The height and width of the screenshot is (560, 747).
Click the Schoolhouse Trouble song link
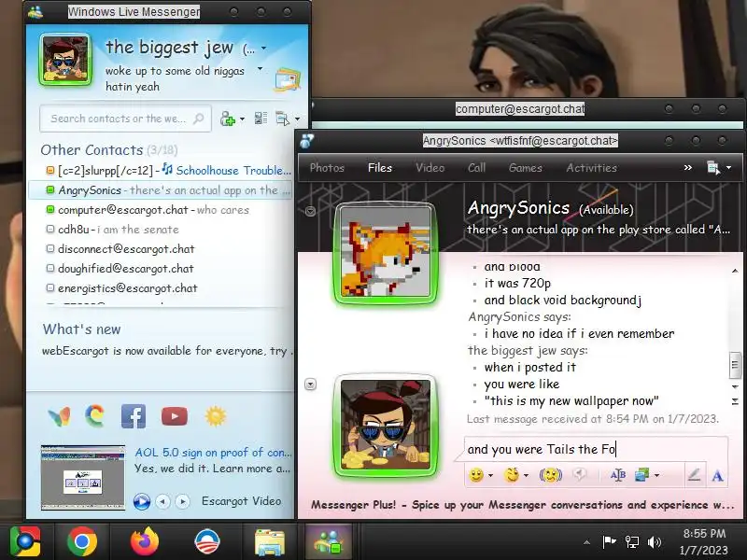[233, 171]
